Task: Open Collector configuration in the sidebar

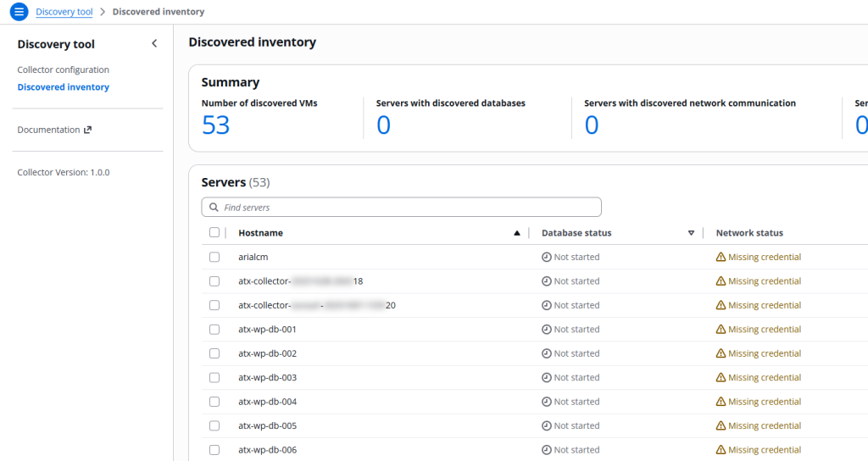Action: [63, 69]
